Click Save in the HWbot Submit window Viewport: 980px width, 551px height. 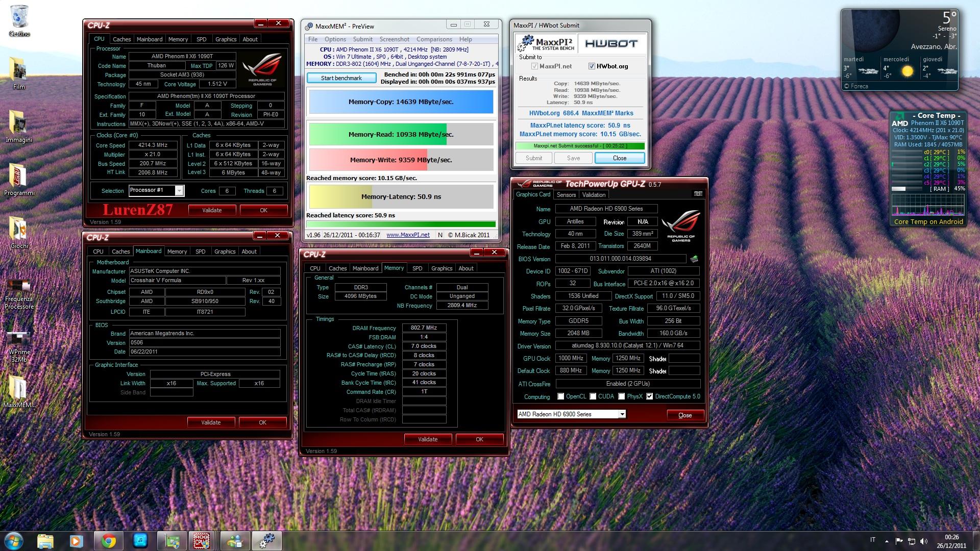(x=574, y=158)
